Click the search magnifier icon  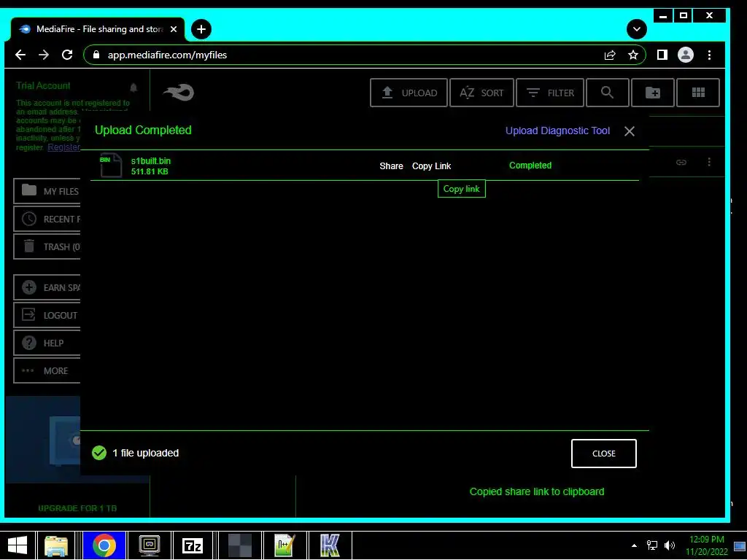point(608,93)
